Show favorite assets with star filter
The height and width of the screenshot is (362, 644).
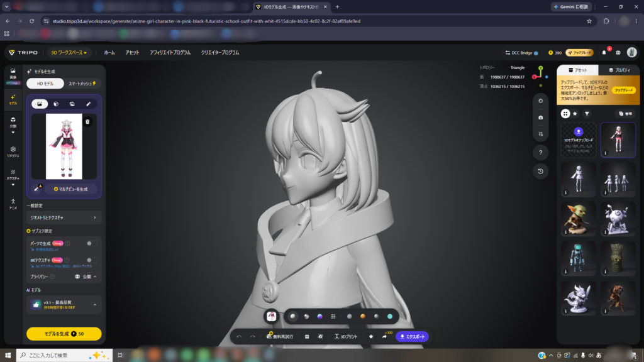pyautogui.click(x=575, y=114)
